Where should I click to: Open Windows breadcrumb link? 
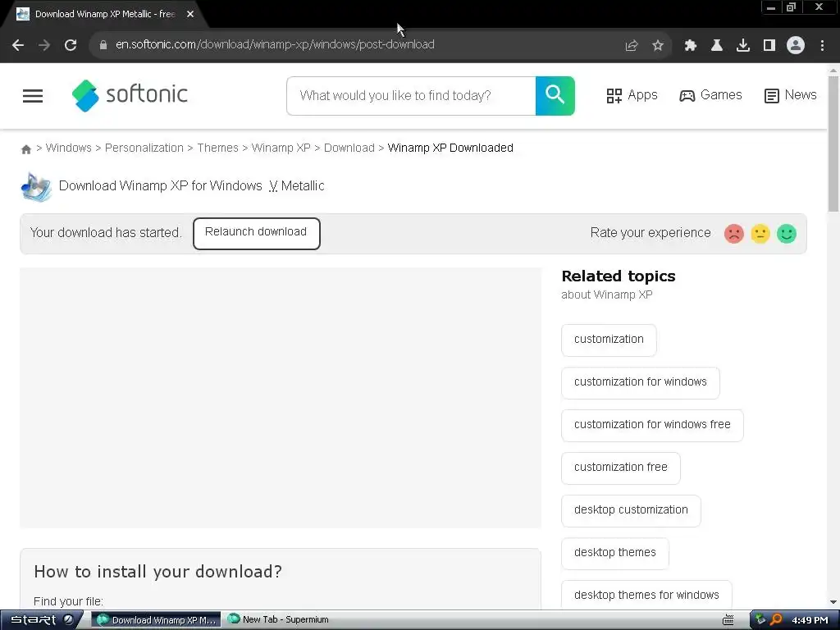69,148
